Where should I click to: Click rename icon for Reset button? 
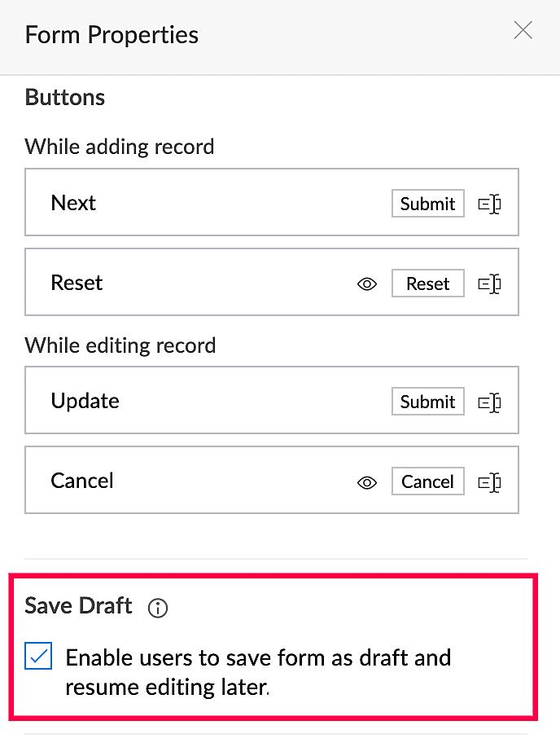pos(489,283)
